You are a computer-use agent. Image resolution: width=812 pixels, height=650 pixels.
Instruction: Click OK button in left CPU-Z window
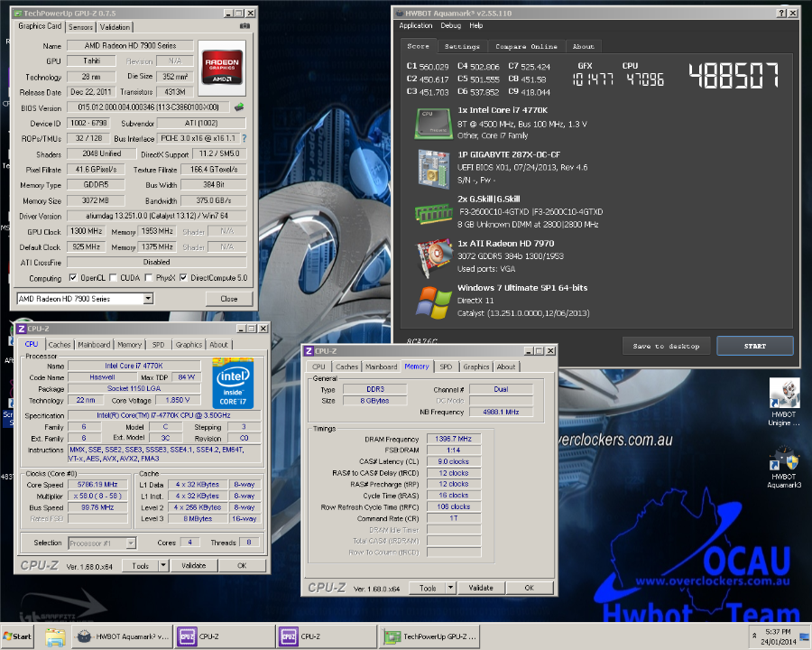pyautogui.click(x=242, y=565)
